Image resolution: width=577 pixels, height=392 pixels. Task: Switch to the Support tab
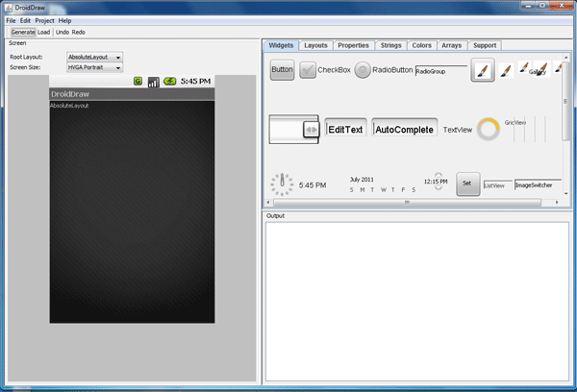tap(485, 45)
